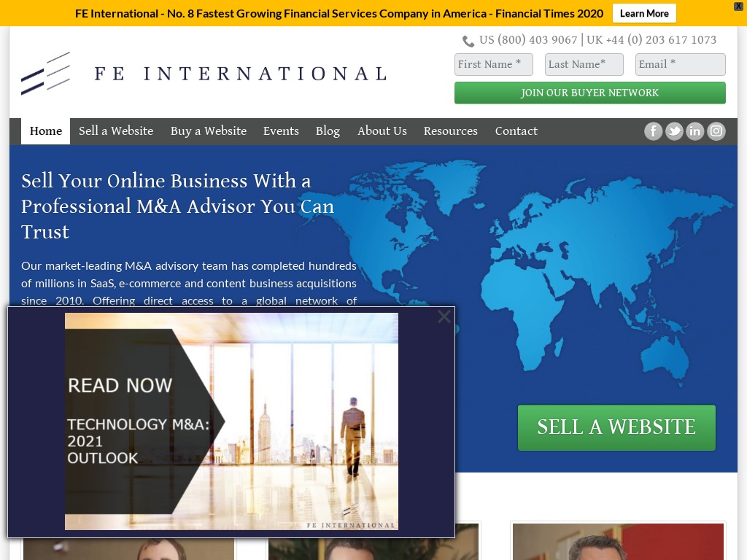Click the green Sell a Website button
The height and width of the screenshot is (560, 747).
[616, 427]
